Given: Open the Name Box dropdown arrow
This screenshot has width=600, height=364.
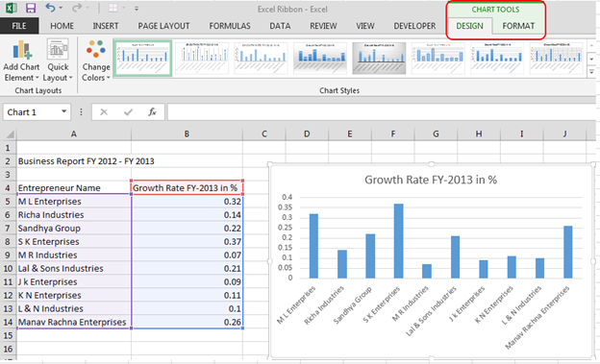Looking at the screenshot, I should [x=63, y=111].
